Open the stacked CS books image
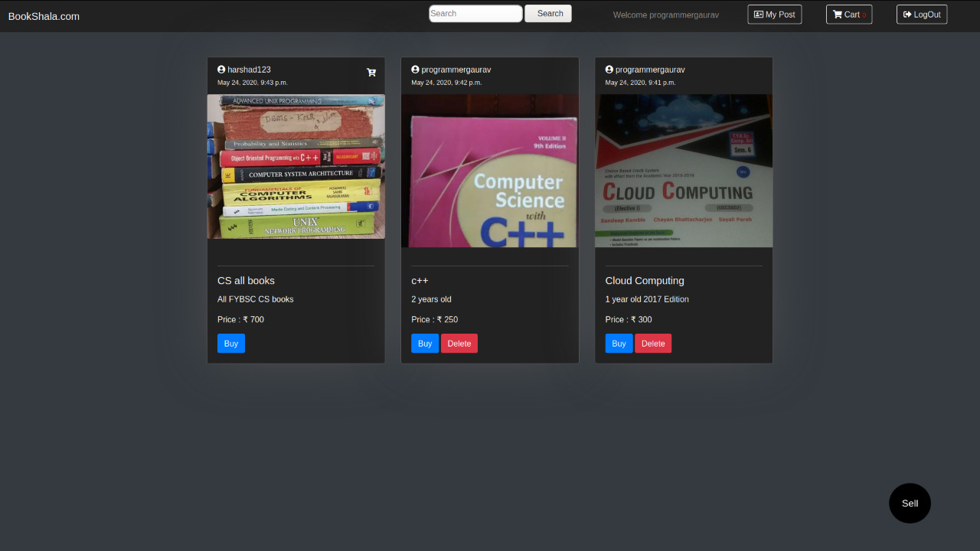980x551 pixels. pos(296,167)
